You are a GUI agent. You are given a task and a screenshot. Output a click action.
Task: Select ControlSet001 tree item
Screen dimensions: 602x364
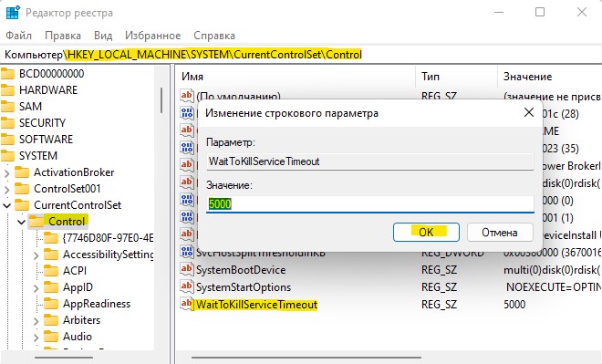click(x=67, y=189)
